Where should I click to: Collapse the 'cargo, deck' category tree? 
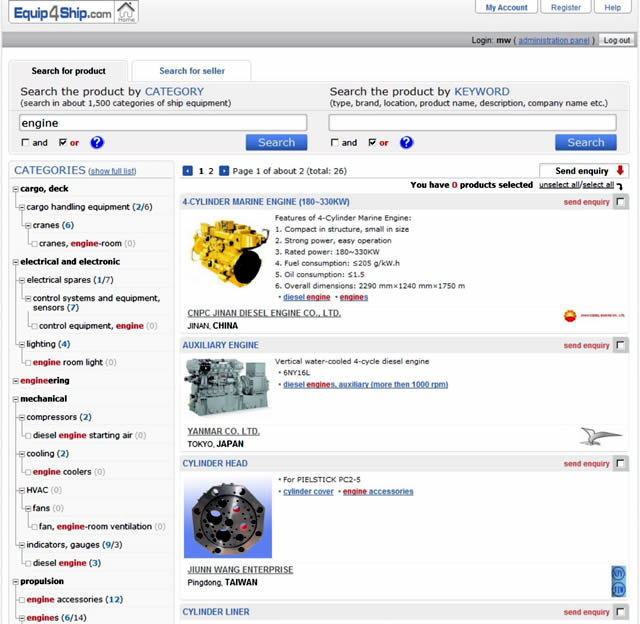[x=15, y=189]
